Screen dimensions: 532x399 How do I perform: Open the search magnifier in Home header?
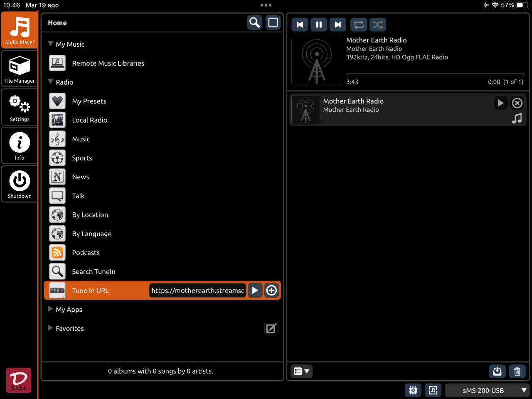click(255, 22)
